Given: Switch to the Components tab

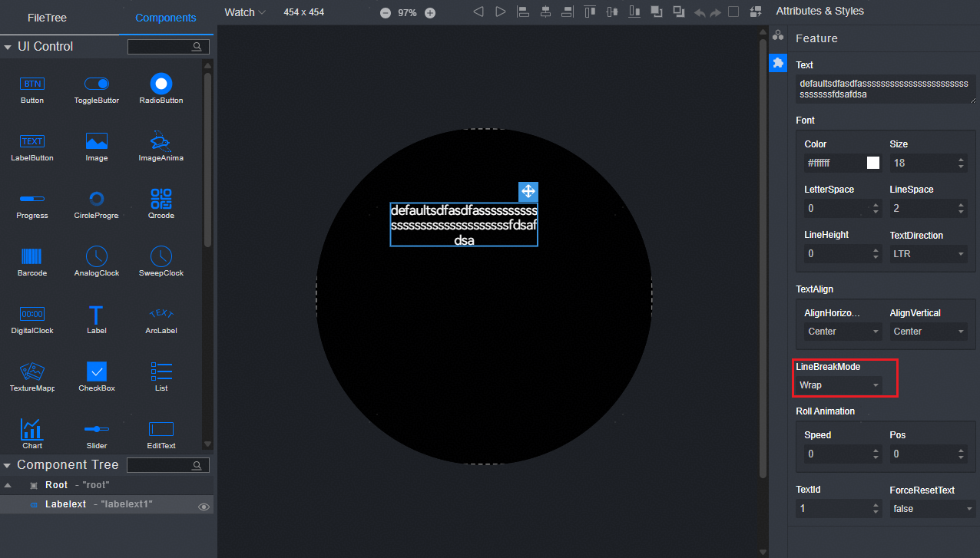Looking at the screenshot, I should point(165,17).
